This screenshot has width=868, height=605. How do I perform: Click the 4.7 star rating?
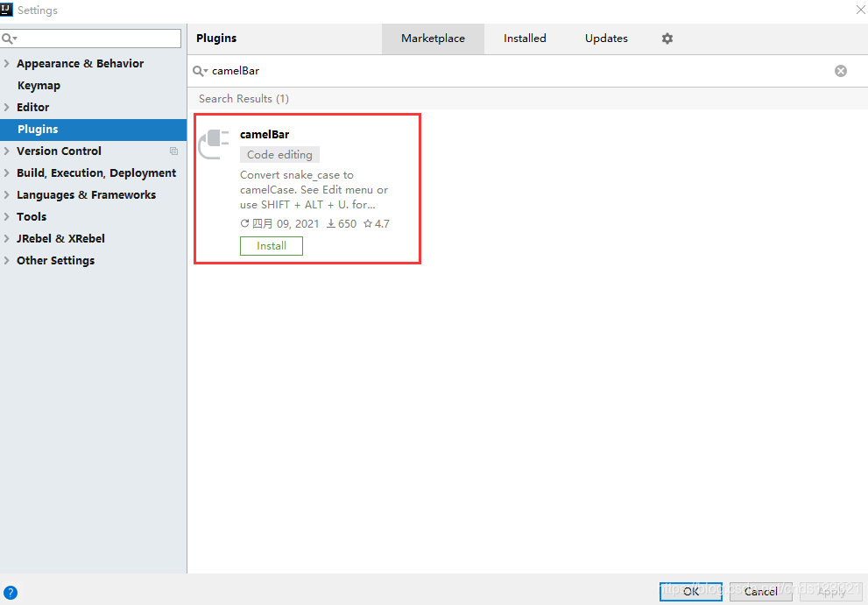pos(377,223)
